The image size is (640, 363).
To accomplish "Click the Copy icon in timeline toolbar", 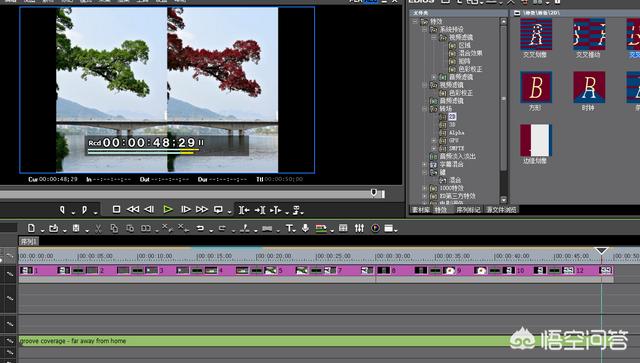I will 114,228.
